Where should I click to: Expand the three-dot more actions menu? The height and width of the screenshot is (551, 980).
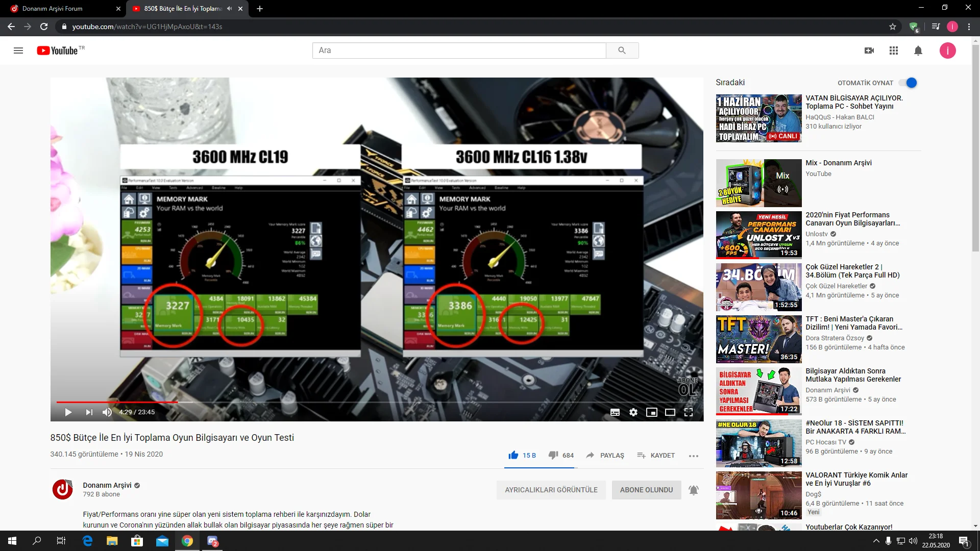pos(693,456)
